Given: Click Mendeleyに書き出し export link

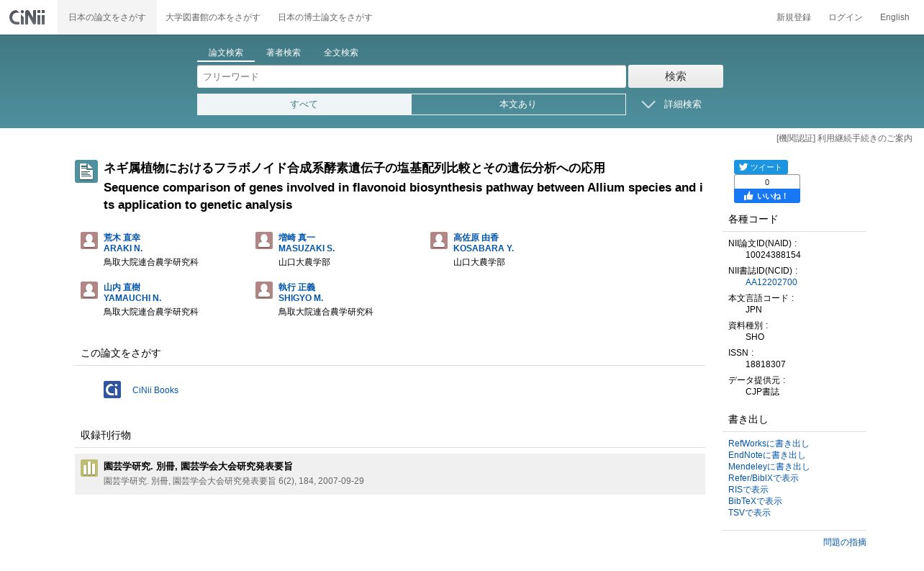Looking at the screenshot, I should 769,467.
